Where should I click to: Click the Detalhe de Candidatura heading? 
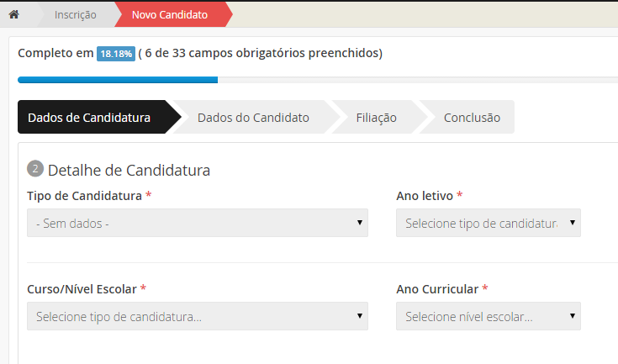129,170
